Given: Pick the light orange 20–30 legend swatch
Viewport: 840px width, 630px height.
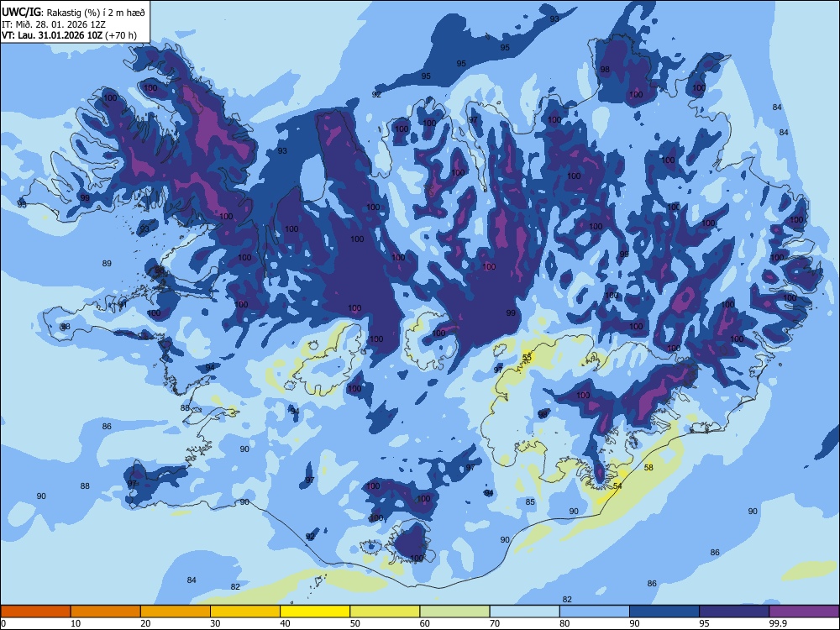Looking at the screenshot, I should coord(176,612).
